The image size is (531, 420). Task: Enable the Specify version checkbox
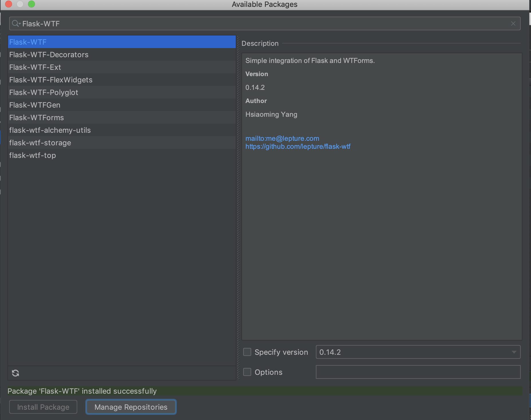click(x=247, y=352)
